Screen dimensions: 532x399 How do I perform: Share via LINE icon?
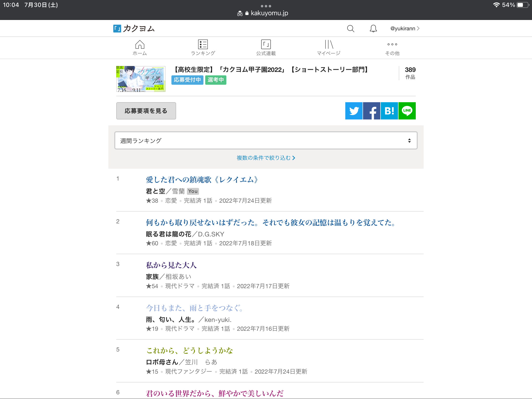coord(407,111)
